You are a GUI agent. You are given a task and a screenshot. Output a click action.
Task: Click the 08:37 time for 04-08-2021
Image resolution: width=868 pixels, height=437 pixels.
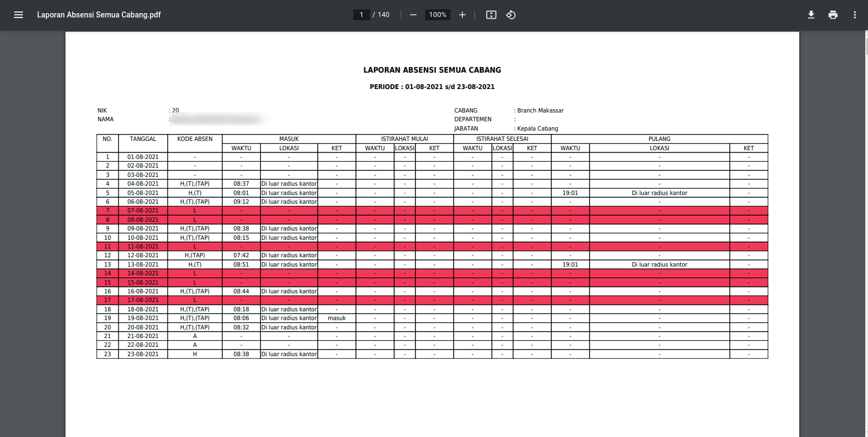pyautogui.click(x=241, y=184)
